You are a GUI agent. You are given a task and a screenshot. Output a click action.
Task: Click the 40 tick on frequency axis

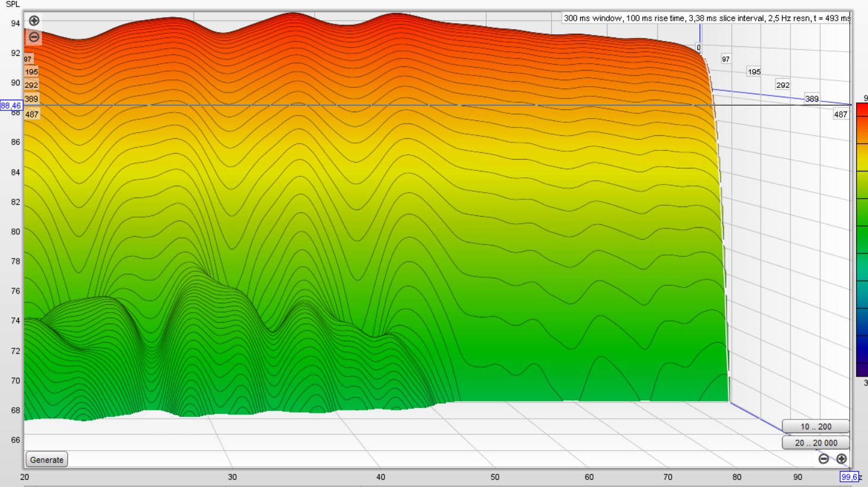click(x=381, y=477)
